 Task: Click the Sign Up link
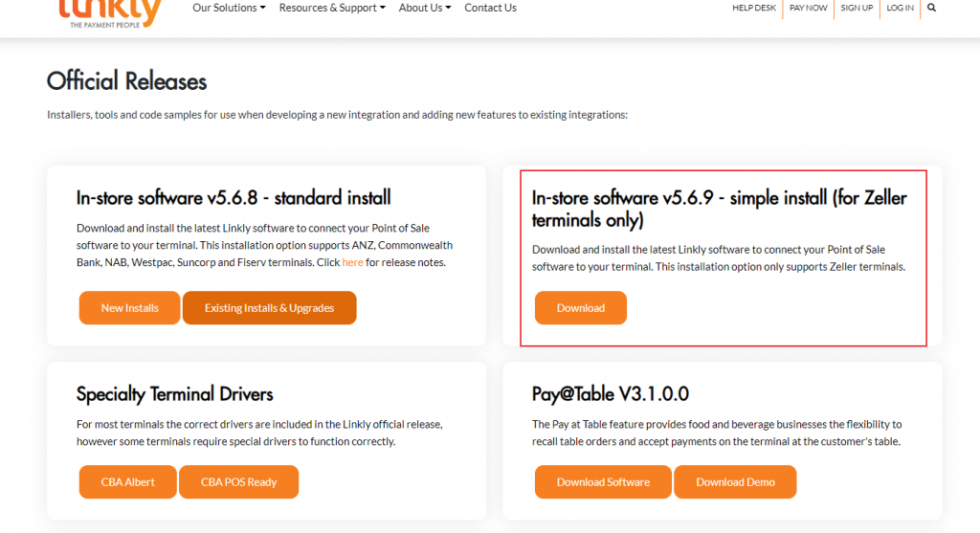[857, 8]
